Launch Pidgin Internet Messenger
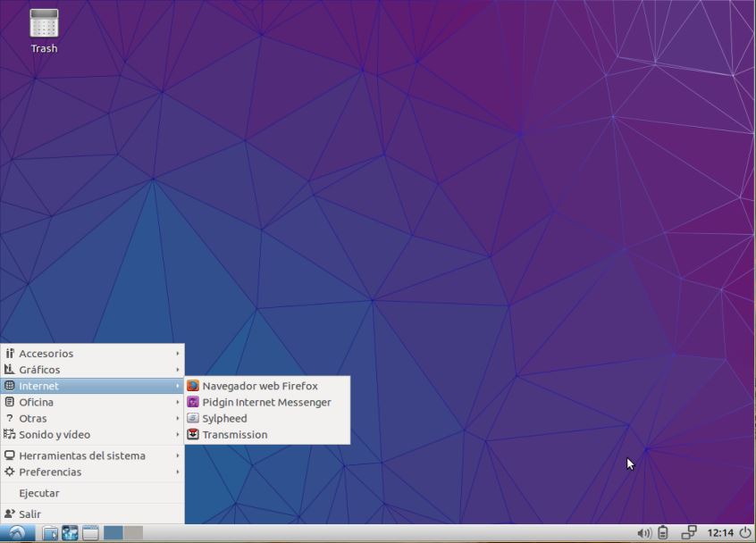 pos(265,402)
